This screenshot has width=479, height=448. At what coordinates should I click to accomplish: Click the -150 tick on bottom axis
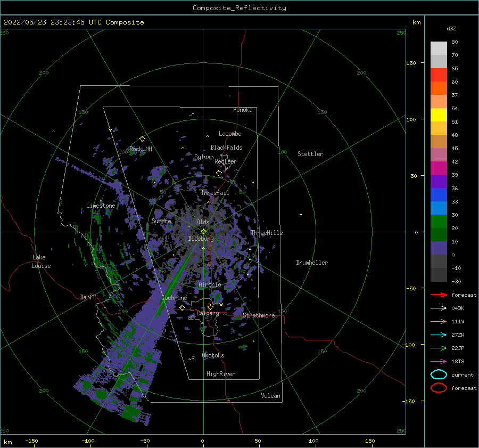tap(31, 441)
